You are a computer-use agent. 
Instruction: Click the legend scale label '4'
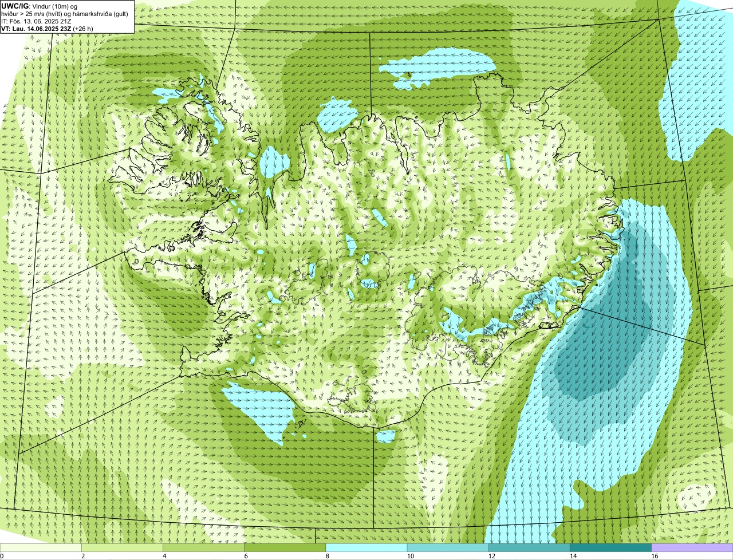[x=164, y=556]
